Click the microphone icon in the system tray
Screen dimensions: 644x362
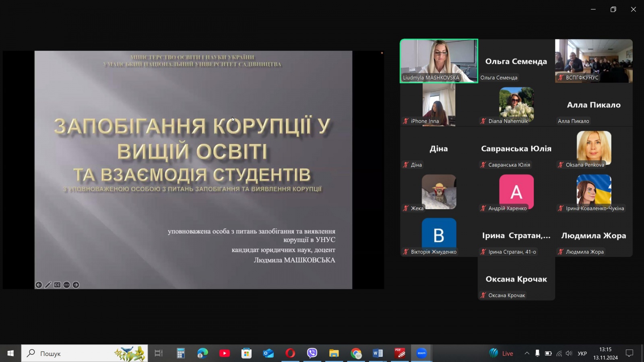(537, 353)
